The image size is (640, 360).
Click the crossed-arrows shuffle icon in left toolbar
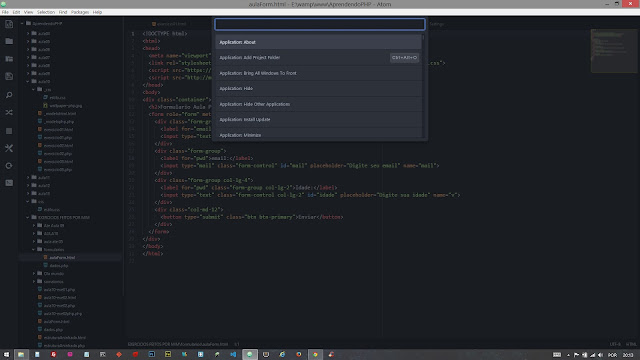point(9,112)
